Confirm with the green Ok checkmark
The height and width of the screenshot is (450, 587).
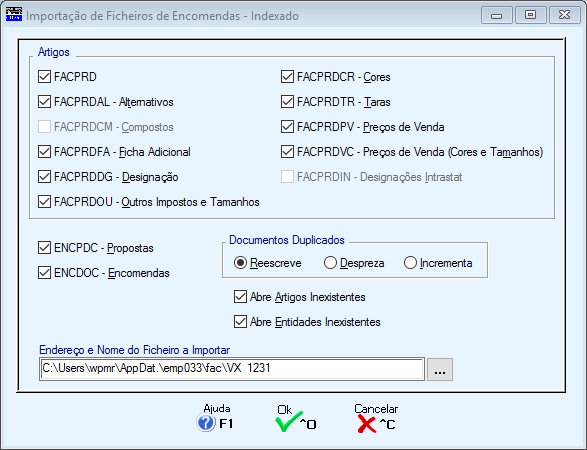pyautogui.click(x=289, y=422)
